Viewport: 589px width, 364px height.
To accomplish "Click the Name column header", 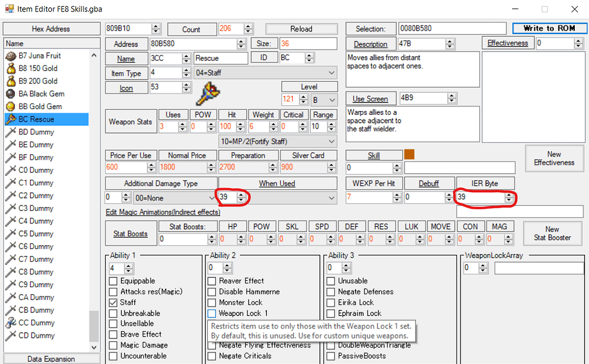I will pyautogui.click(x=52, y=44).
